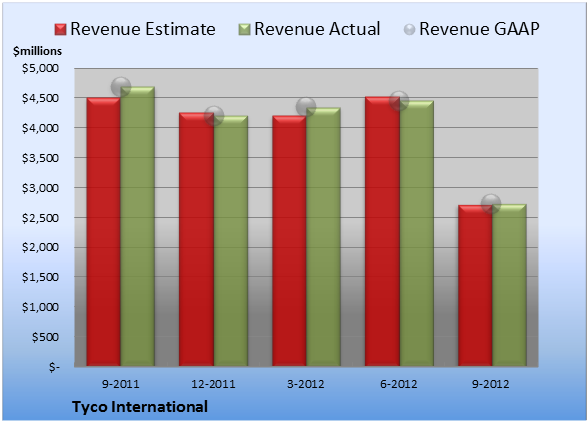Click the $4,500 axis label

40,98
